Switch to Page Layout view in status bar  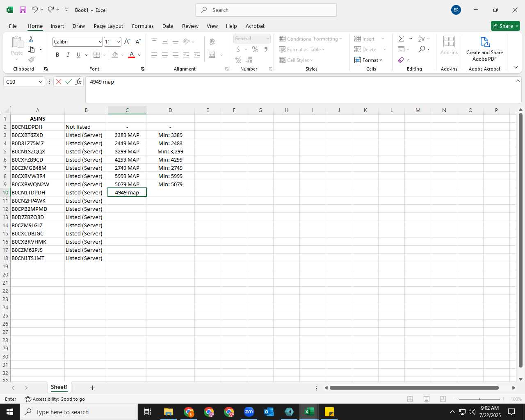[427, 399]
